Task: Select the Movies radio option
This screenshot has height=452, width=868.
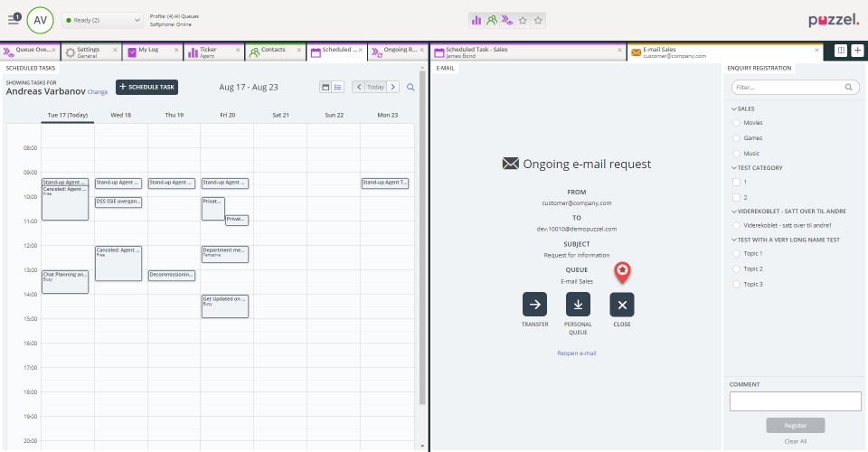Action: 737,123
